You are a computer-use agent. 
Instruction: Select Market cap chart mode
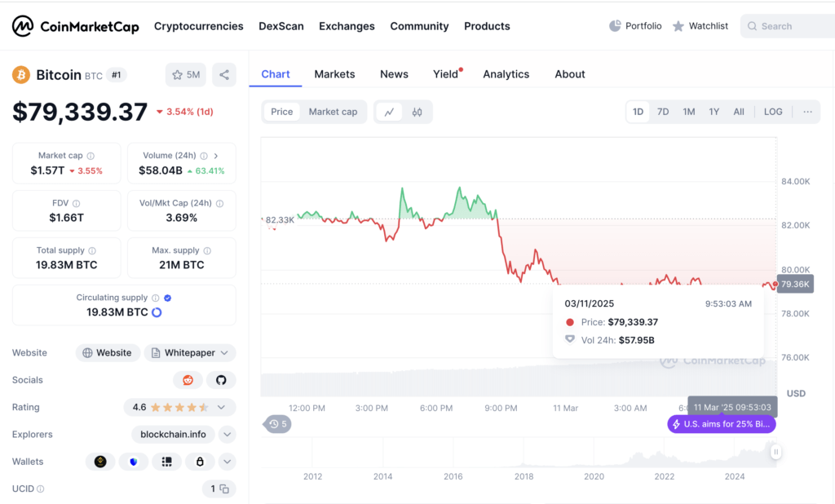(x=333, y=112)
